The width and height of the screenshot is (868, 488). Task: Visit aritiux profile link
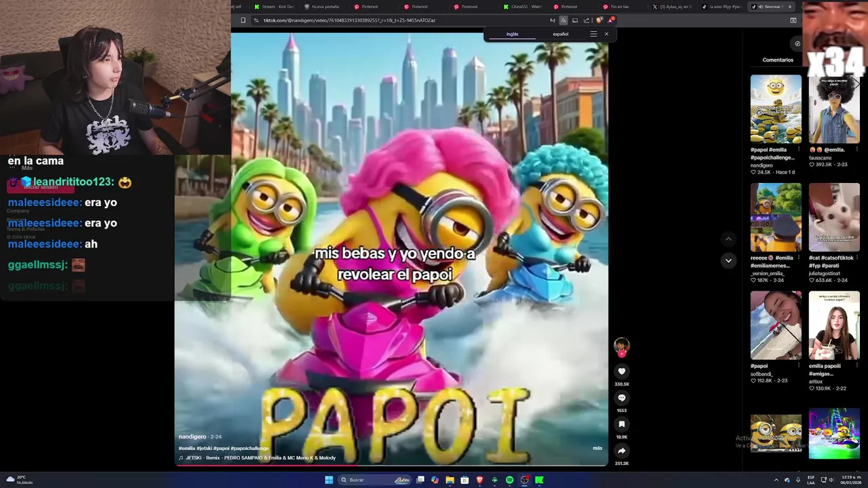[815, 382]
